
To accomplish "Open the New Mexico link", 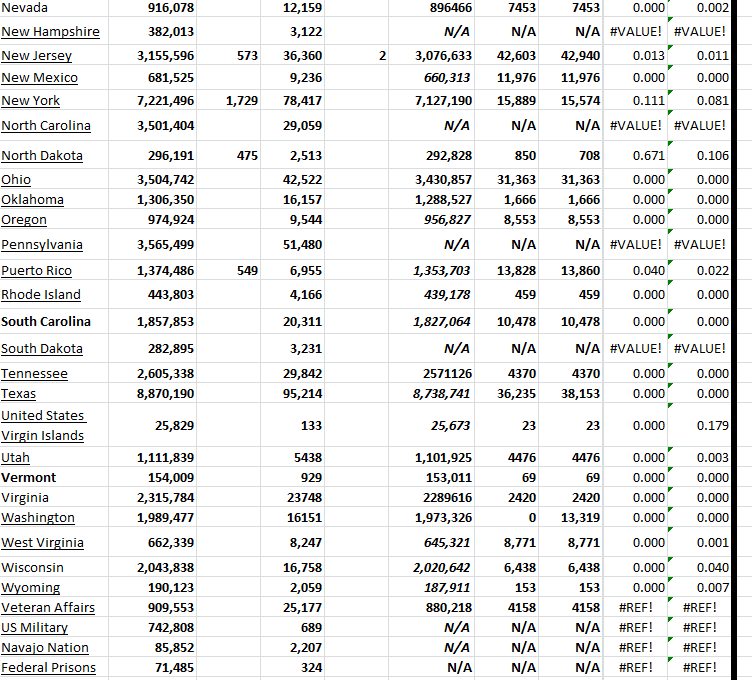I will tap(39, 78).
